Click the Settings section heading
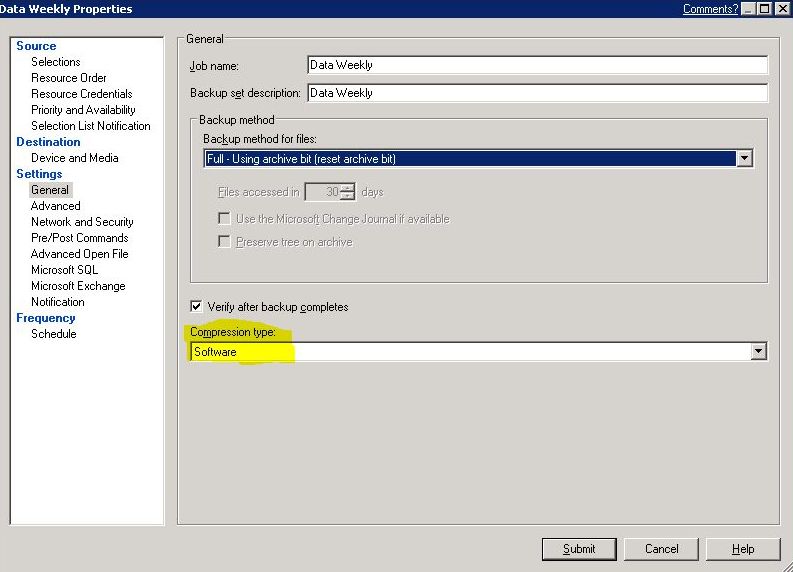 (x=39, y=174)
